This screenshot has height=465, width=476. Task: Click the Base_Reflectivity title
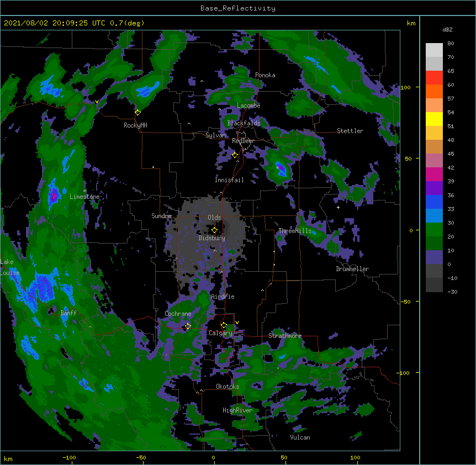click(238, 8)
